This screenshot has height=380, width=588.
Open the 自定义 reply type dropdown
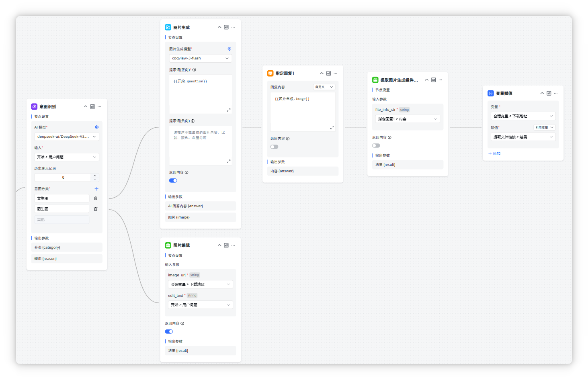tap(324, 87)
